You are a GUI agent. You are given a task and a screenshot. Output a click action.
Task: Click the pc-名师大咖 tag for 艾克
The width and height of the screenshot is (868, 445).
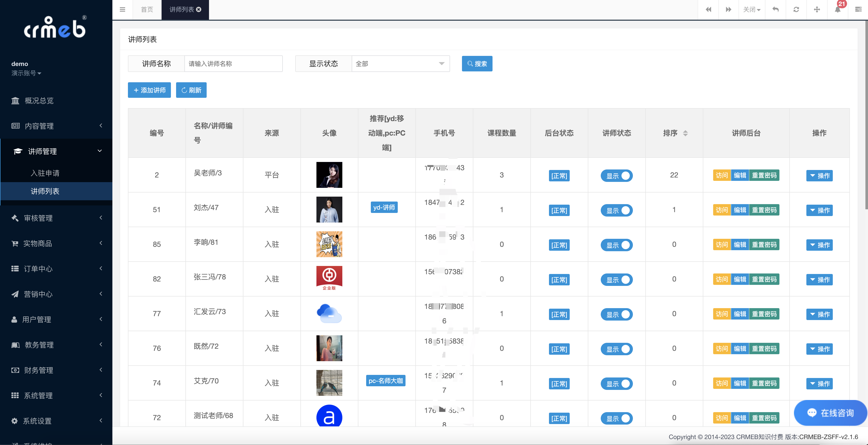pyautogui.click(x=386, y=381)
